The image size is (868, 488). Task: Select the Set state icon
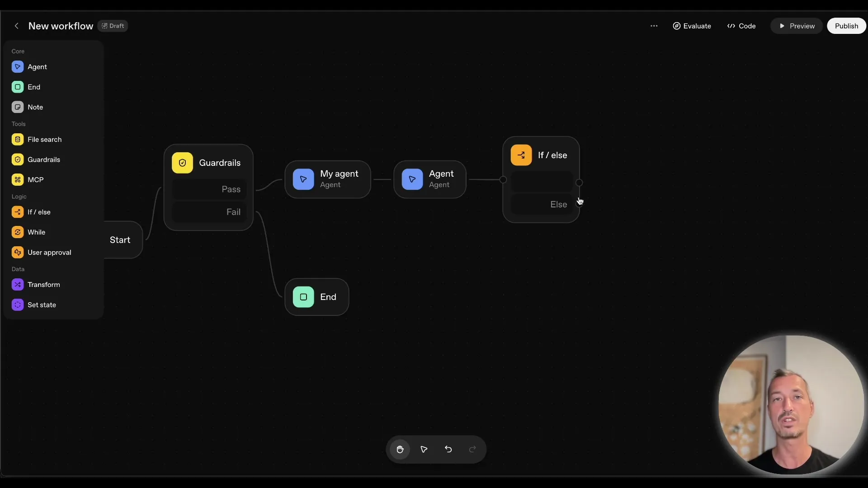tap(17, 305)
